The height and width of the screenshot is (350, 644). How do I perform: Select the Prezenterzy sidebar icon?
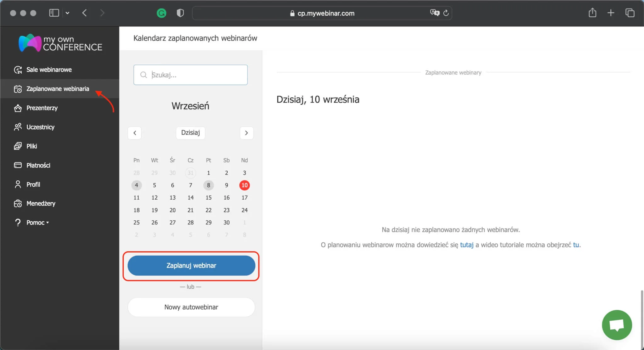coord(18,108)
